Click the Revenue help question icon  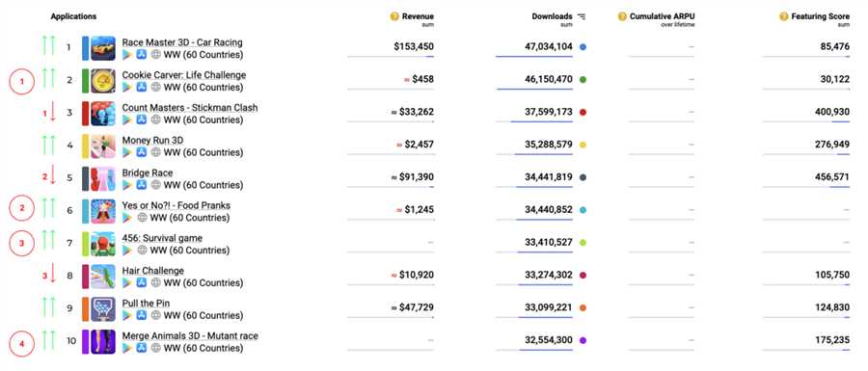pos(394,16)
